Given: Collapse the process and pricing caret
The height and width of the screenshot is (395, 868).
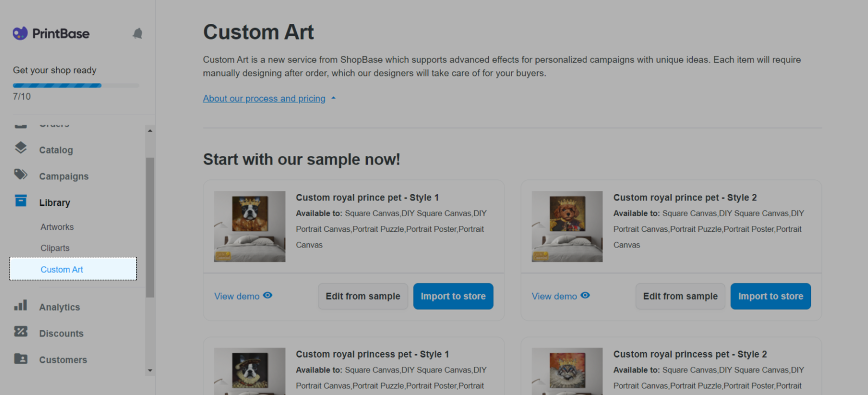Looking at the screenshot, I should [334, 99].
